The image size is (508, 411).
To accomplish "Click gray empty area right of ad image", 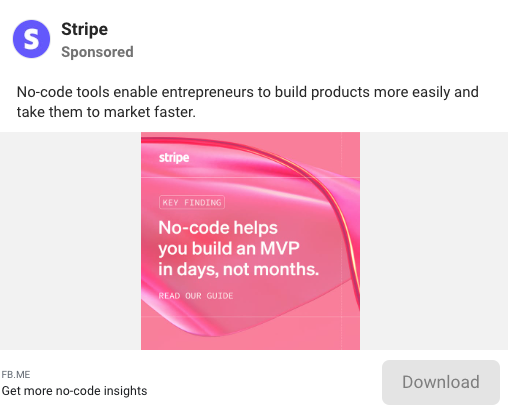I will pyautogui.click(x=434, y=241).
